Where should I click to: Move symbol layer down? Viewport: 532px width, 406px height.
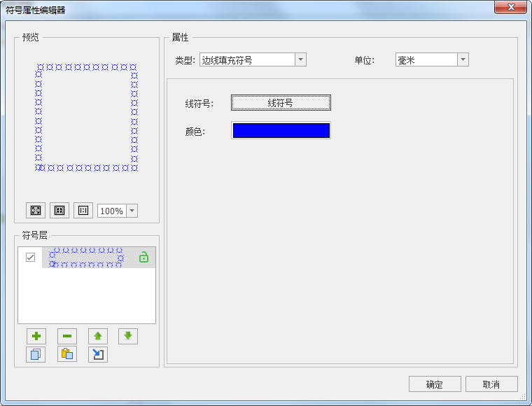128,336
